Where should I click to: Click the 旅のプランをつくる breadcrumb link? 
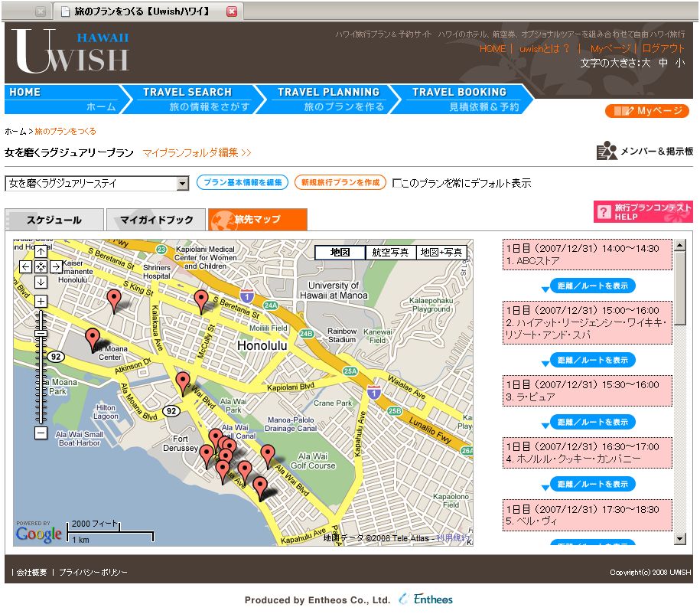tap(65, 132)
